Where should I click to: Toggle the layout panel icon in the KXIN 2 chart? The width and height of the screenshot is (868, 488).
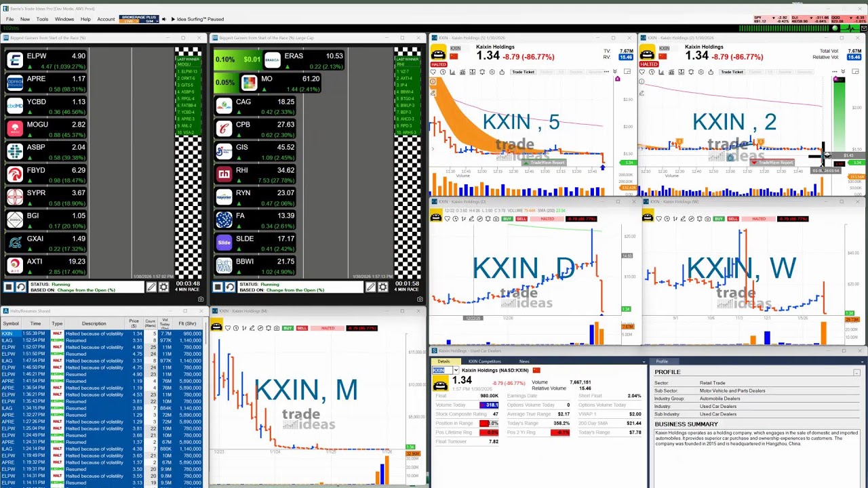[855, 72]
